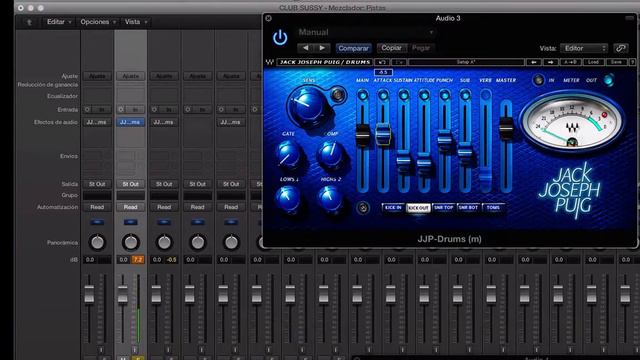Click the Waves help question mark
This screenshot has height=360, width=640.
[633, 62]
